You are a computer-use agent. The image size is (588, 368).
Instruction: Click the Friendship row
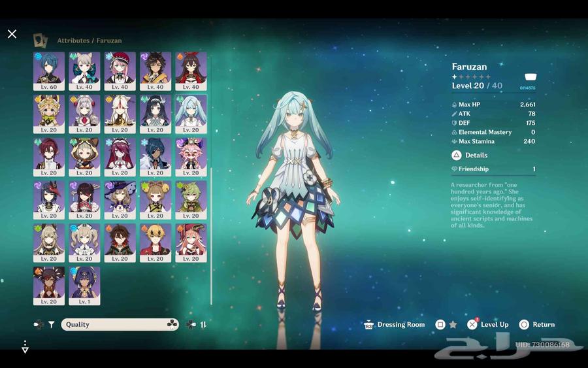(493, 169)
